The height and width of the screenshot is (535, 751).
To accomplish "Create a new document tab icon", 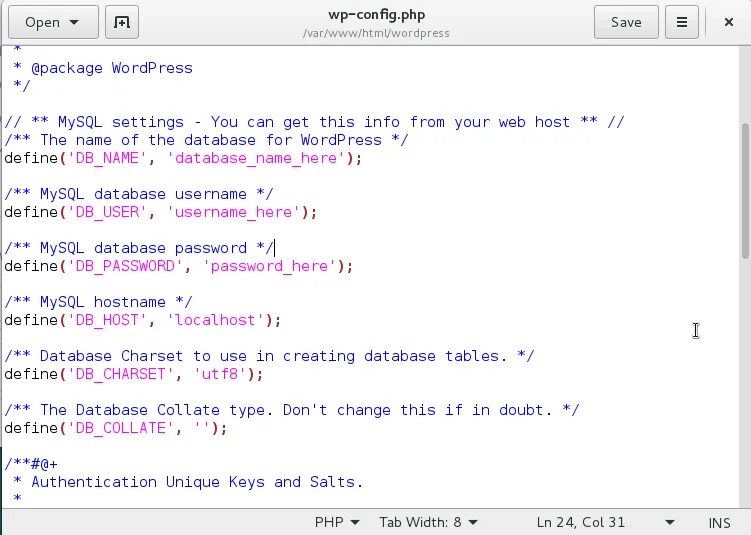I will 122,22.
